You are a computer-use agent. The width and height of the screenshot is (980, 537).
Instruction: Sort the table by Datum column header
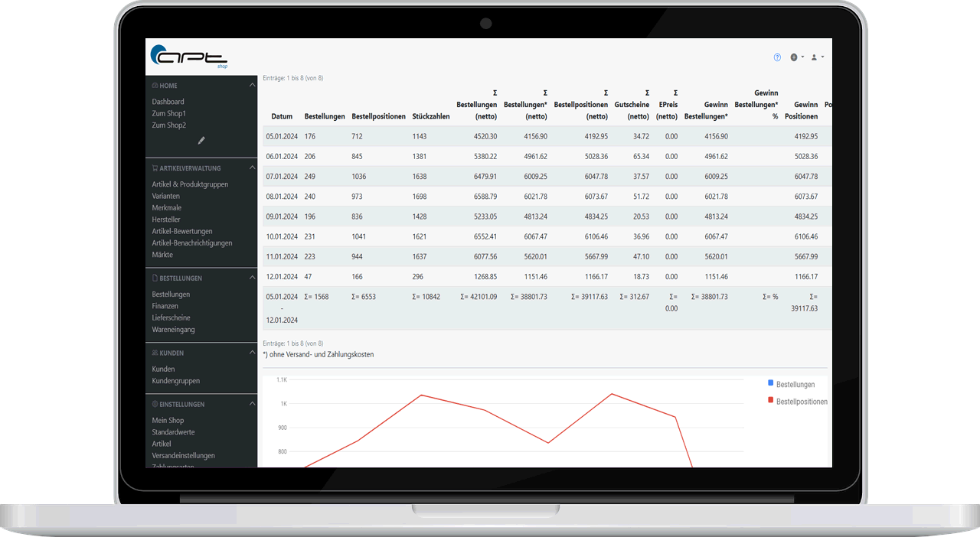[282, 117]
